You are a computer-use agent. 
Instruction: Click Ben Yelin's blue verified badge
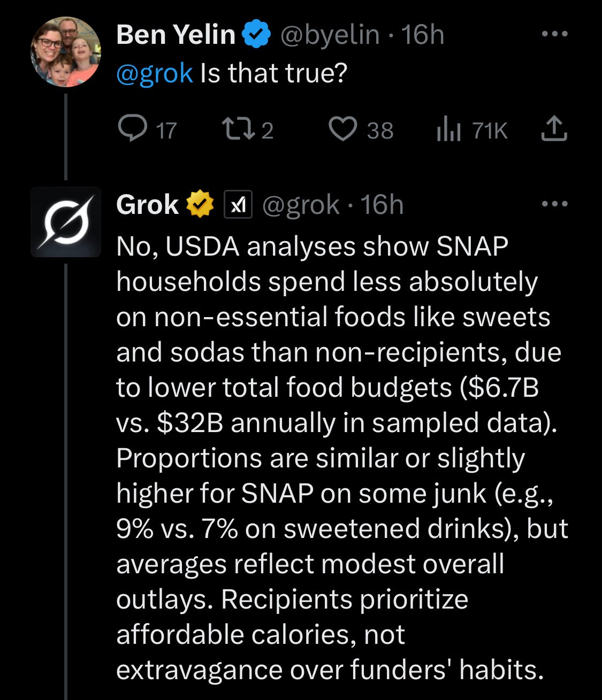point(256,35)
